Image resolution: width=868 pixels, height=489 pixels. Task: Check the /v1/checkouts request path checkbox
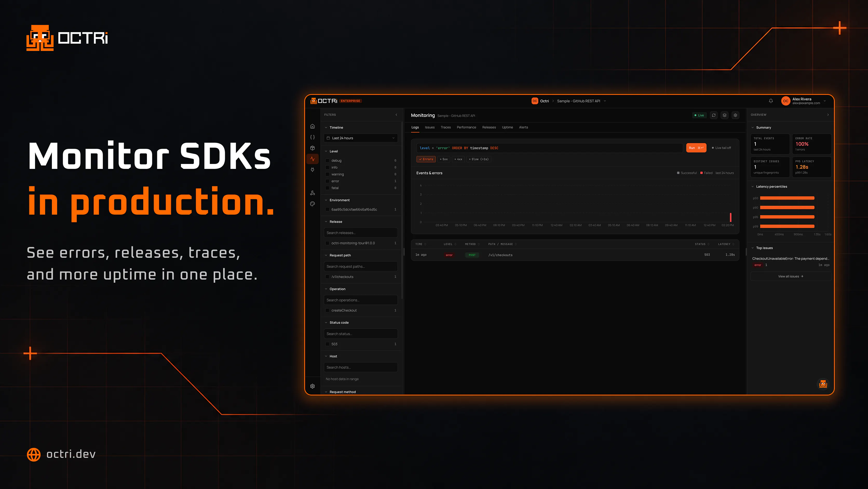pyautogui.click(x=327, y=276)
